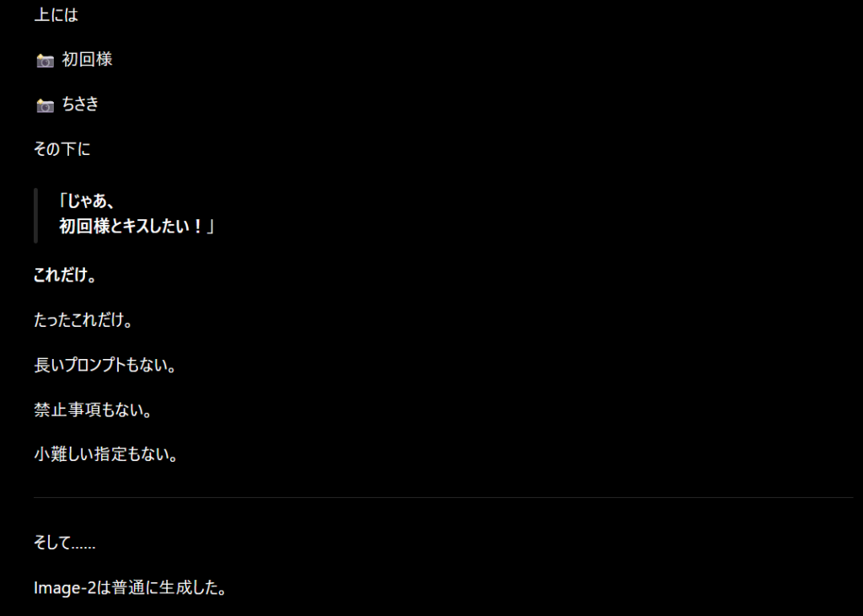Click the line たったこれだけ。

(x=83, y=319)
